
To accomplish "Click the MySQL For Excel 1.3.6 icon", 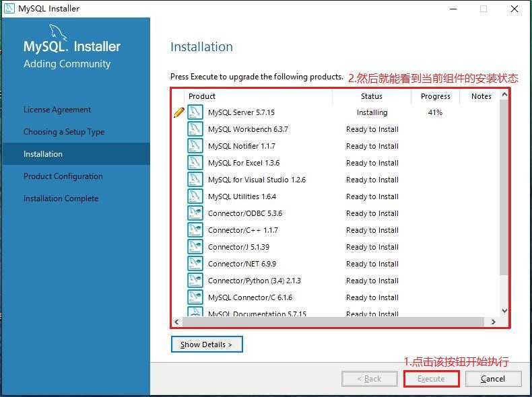I will 195,163.
